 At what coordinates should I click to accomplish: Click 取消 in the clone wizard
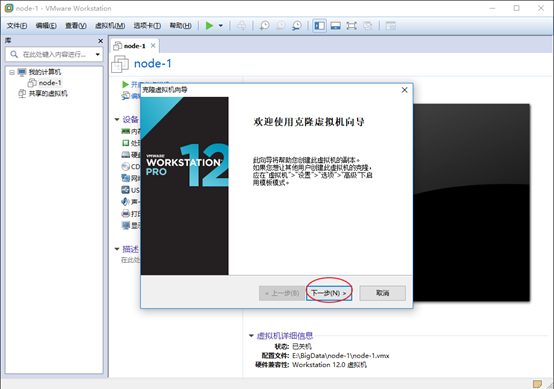click(x=382, y=293)
